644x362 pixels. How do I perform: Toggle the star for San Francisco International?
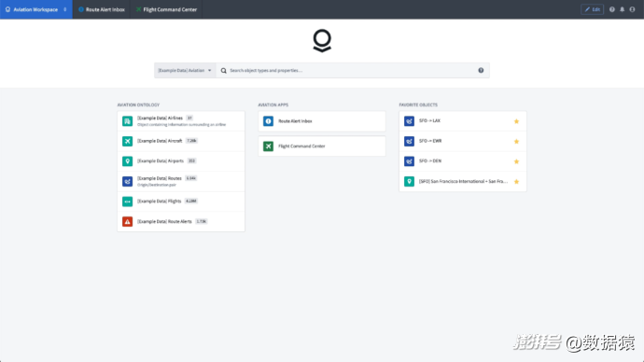pyautogui.click(x=517, y=182)
